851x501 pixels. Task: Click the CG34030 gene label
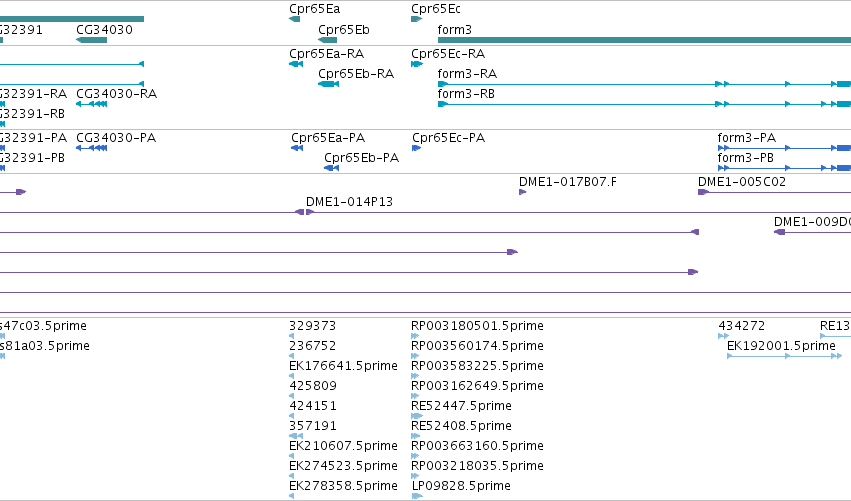click(104, 30)
